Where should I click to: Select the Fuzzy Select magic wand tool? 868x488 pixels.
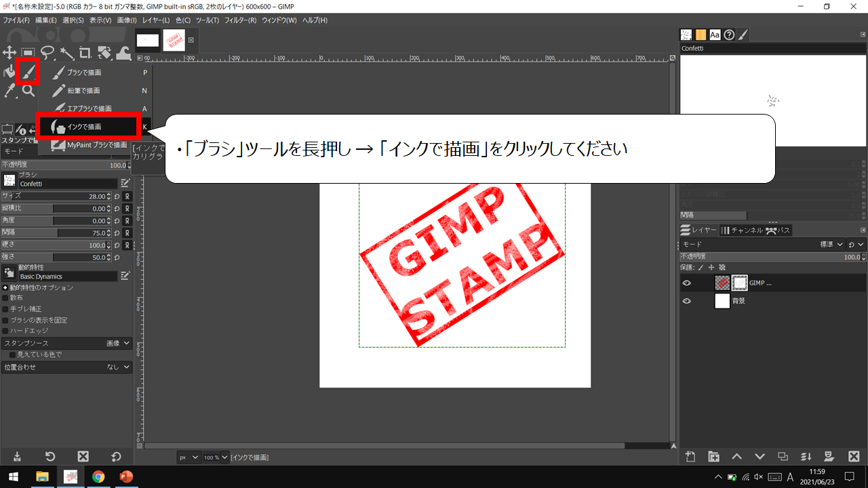[66, 52]
